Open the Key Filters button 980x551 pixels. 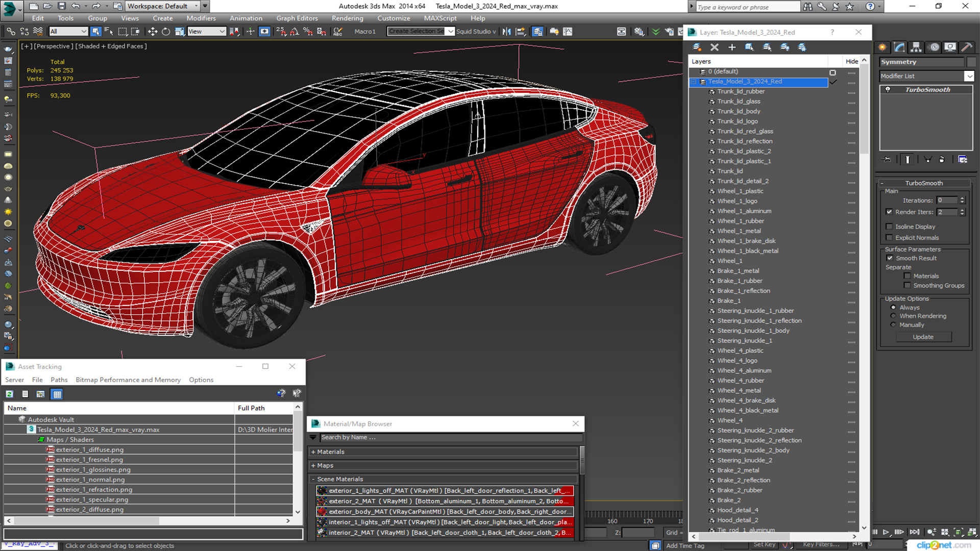[821, 544]
